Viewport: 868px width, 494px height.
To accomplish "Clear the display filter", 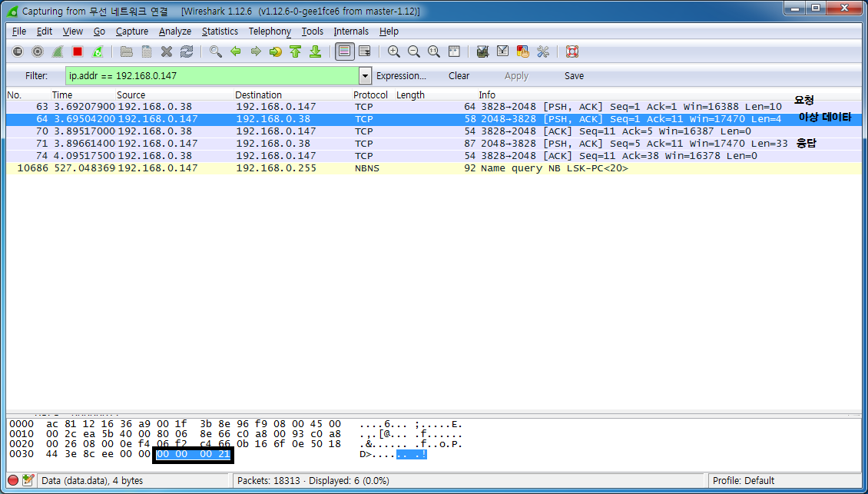I will pyautogui.click(x=459, y=76).
